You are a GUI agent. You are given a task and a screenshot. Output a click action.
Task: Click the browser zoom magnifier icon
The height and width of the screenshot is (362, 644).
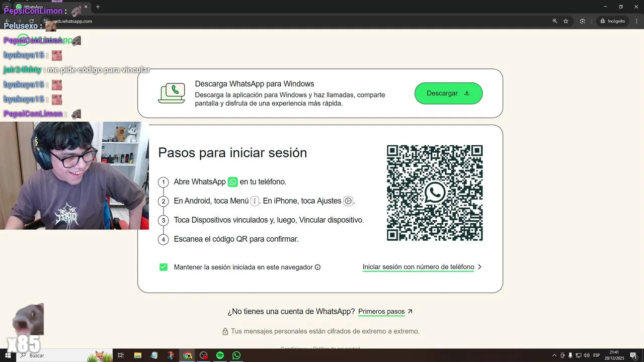pyautogui.click(x=555, y=21)
